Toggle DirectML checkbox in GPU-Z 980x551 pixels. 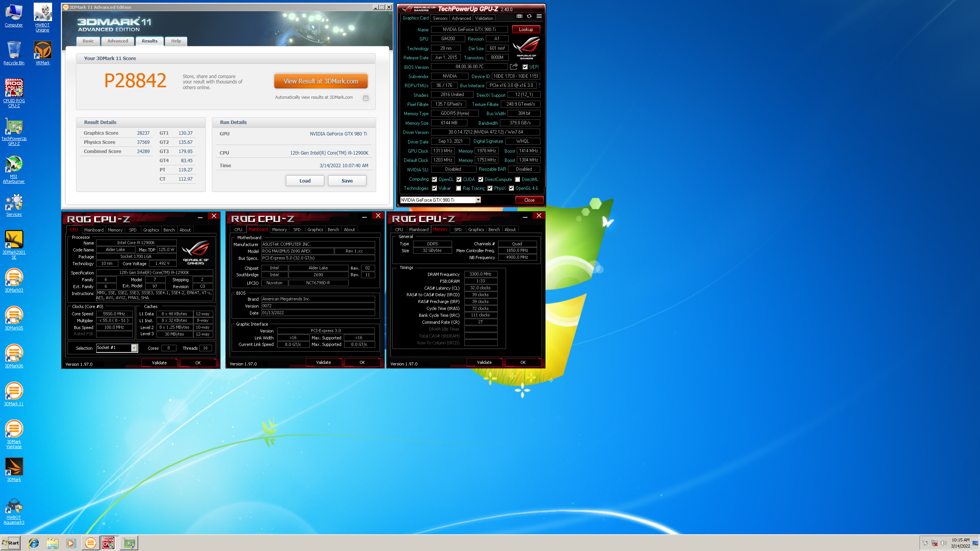pyautogui.click(x=518, y=179)
